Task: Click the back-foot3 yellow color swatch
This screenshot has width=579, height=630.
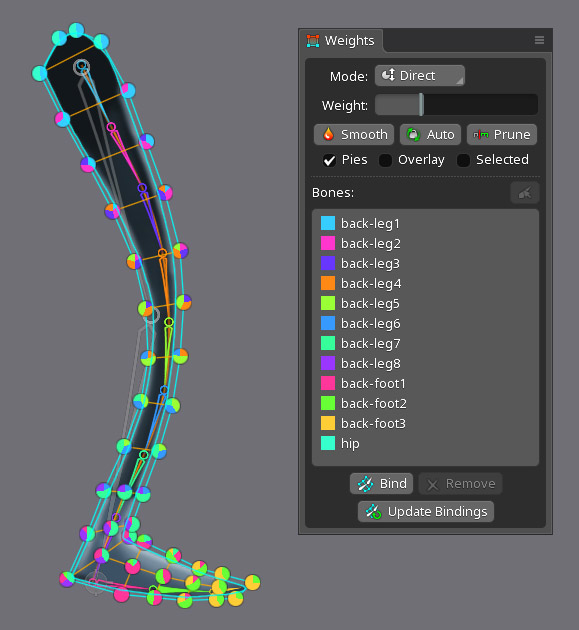Action: [x=328, y=423]
